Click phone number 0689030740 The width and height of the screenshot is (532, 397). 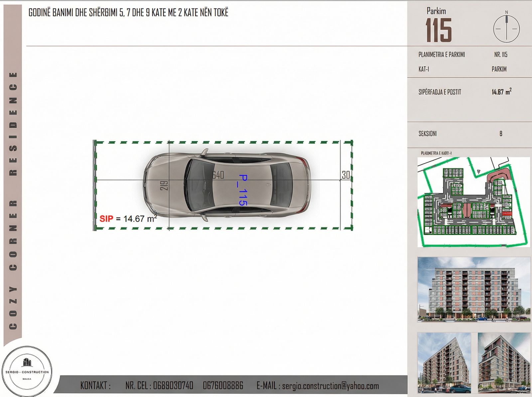point(173,386)
